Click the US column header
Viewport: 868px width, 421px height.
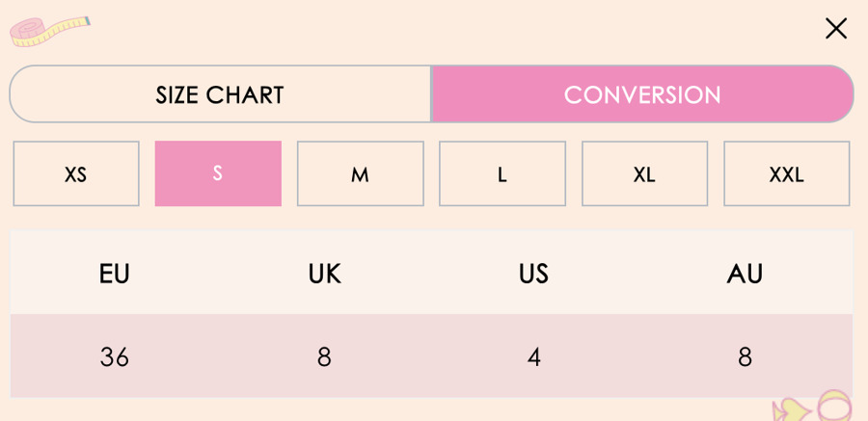click(x=534, y=274)
